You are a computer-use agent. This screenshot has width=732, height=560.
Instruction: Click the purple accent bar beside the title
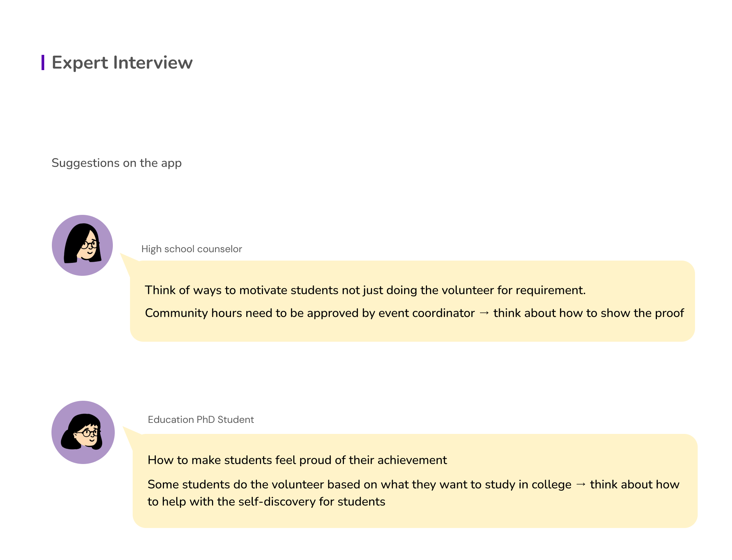[x=43, y=62]
